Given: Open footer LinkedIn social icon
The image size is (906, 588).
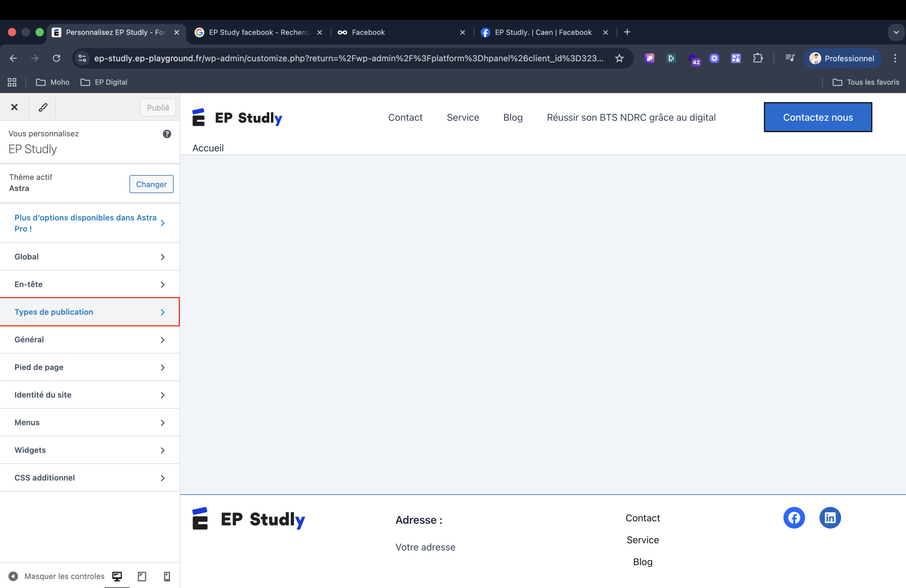Looking at the screenshot, I should click(x=830, y=518).
